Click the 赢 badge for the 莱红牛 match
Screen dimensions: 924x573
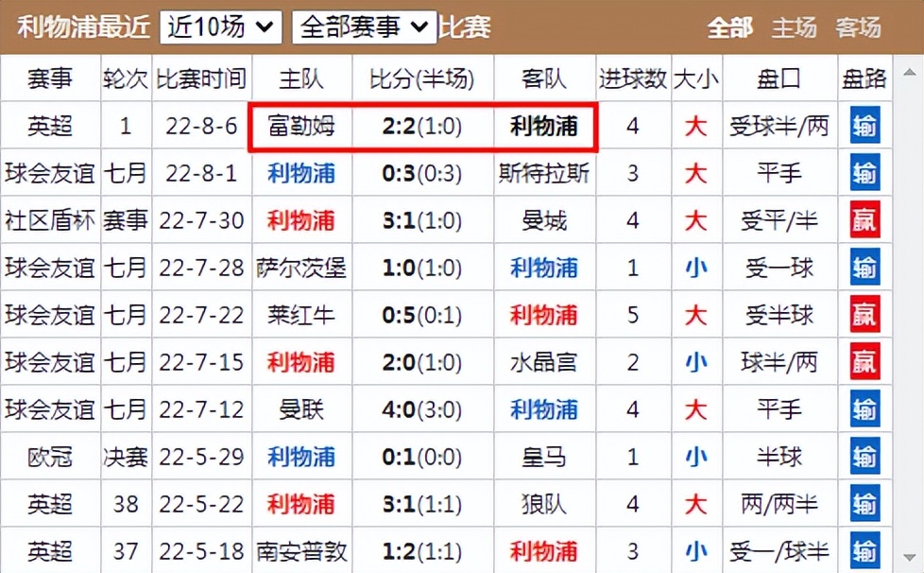(864, 315)
